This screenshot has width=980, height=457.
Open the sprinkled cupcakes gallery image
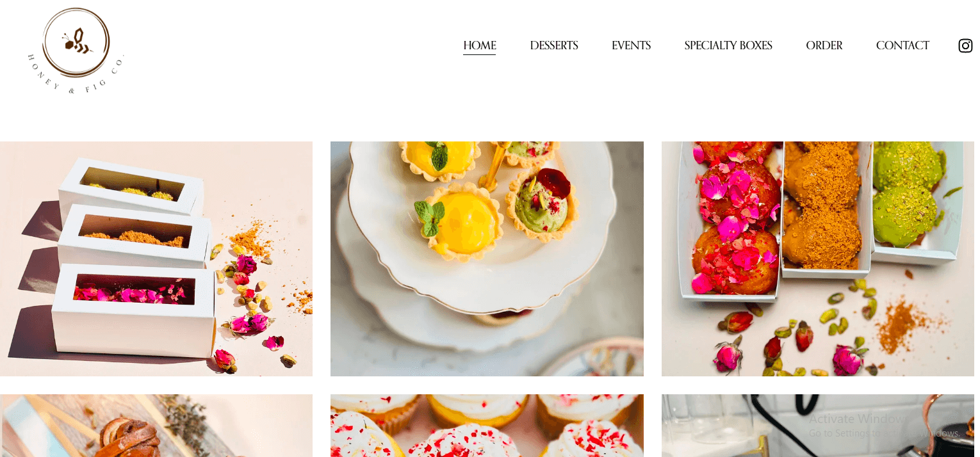487,426
